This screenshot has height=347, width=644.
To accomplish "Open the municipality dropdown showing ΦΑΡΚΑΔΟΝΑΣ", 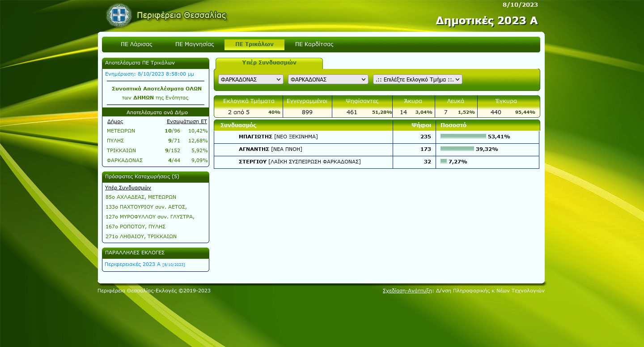I will pos(251,79).
